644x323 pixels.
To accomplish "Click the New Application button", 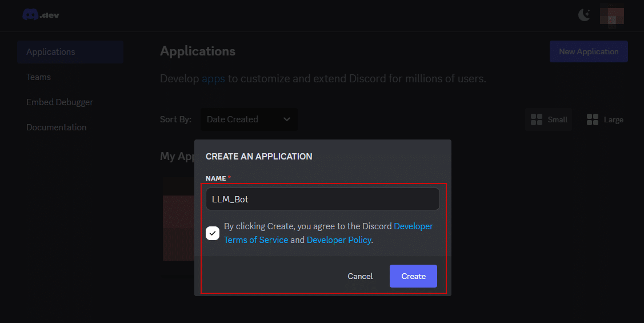I will 589,51.
